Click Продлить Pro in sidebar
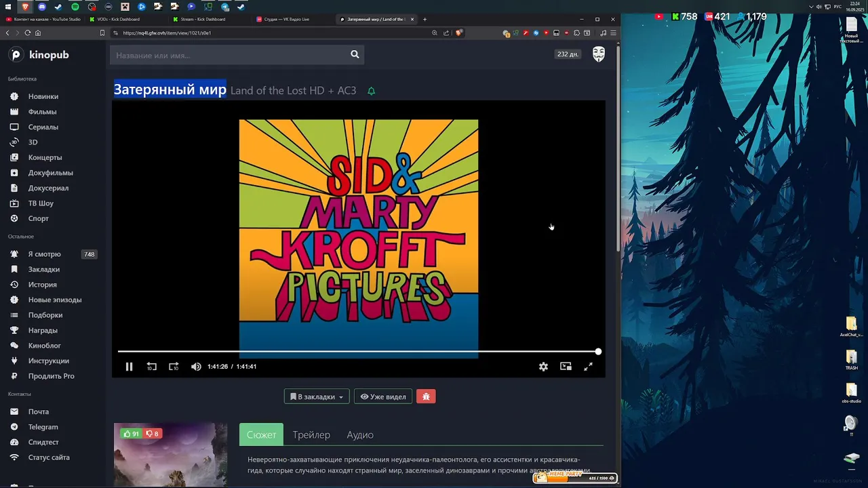This screenshot has height=488, width=868. pyautogui.click(x=51, y=376)
